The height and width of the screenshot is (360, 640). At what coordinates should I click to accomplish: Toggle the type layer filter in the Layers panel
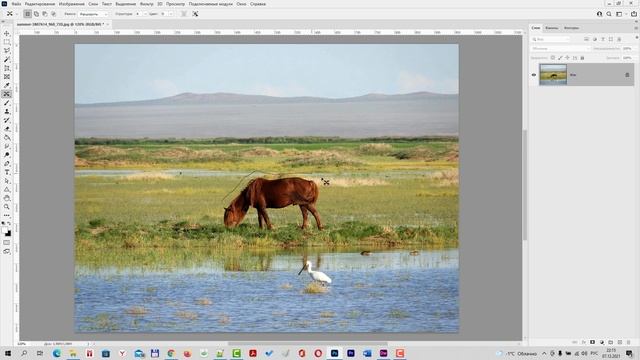(x=603, y=39)
